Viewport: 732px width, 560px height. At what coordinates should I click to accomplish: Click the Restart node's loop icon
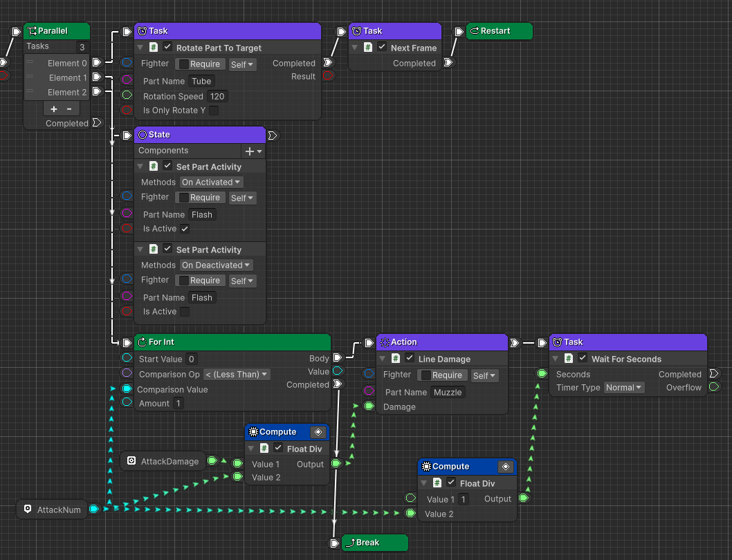[474, 31]
